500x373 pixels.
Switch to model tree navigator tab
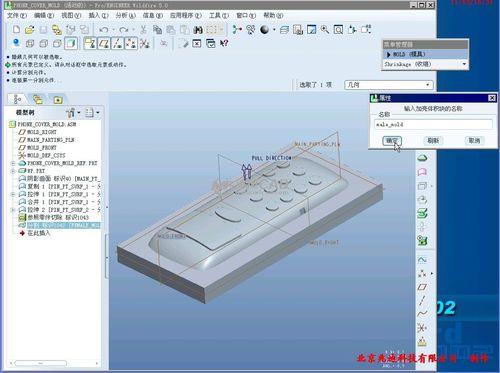(17, 99)
